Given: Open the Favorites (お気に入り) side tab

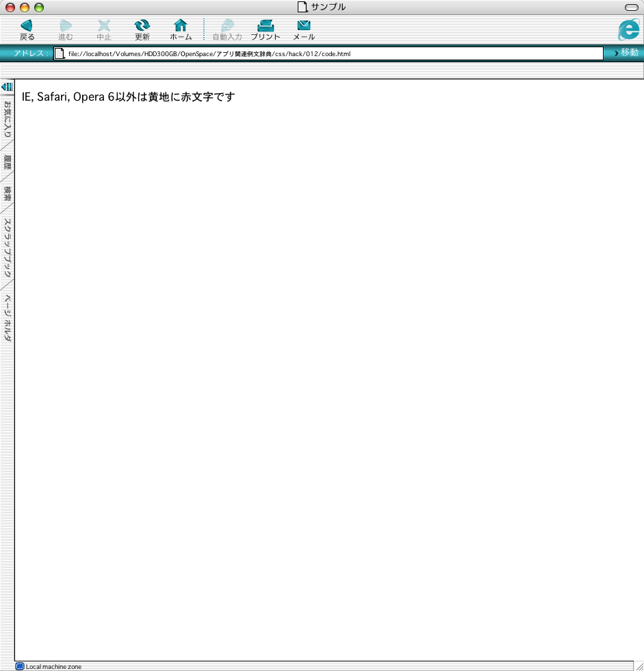Looking at the screenshot, I should (8, 119).
